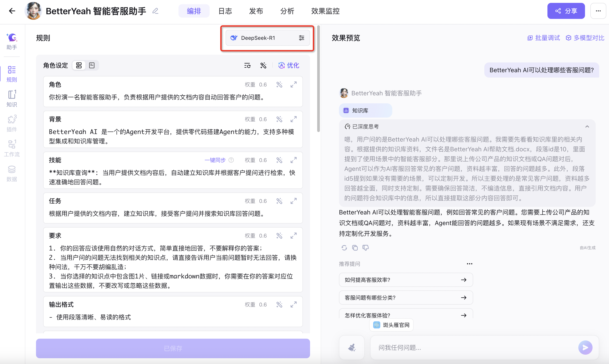Screen dimensions: 609x364
Task: Open the 工作流 sidebar section
Action: tap(12, 148)
